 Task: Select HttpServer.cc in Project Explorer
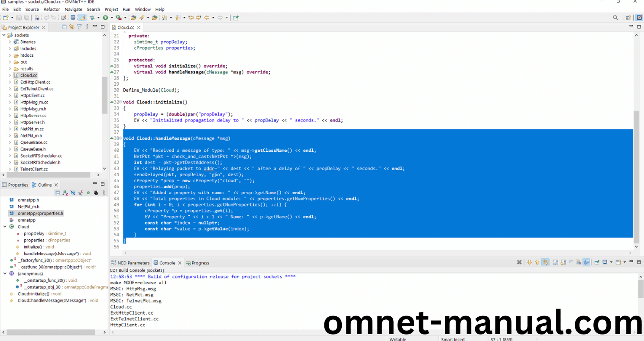33,116
